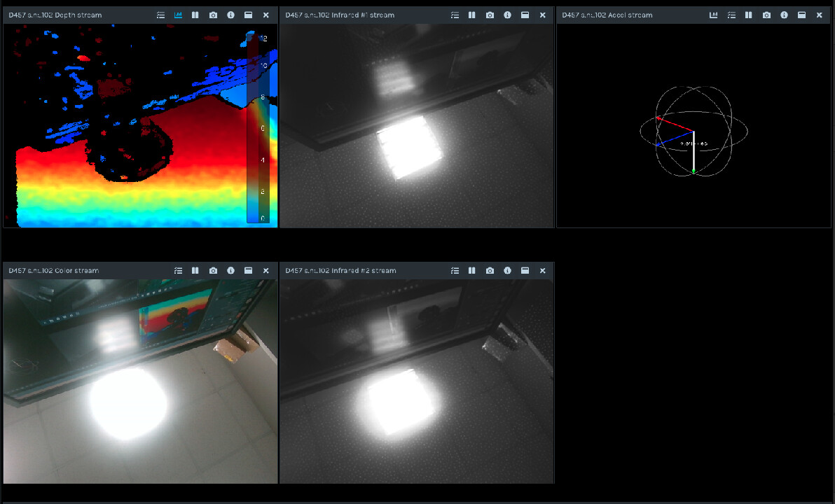This screenshot has height=504, width=835.
Task: Take snapshot of Accel stream
Action: pyautogui.click(x=766, y=15)
